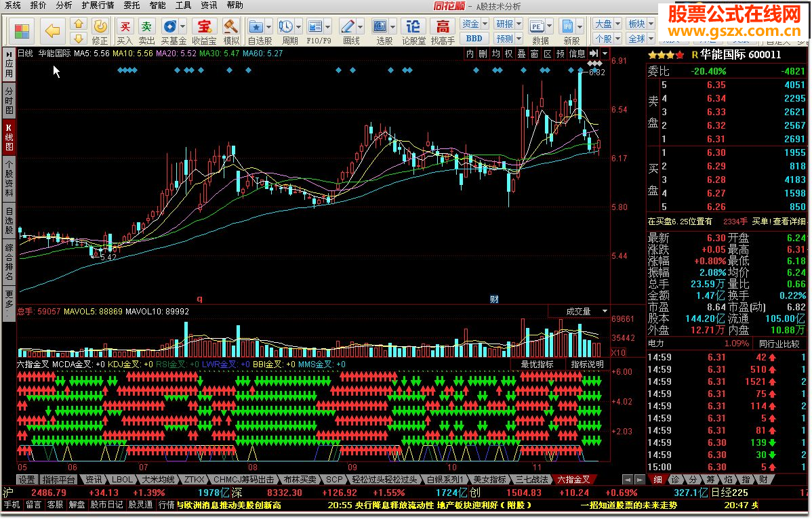
Task: Open the 报价 menu
Action: (x=39, y=5)
